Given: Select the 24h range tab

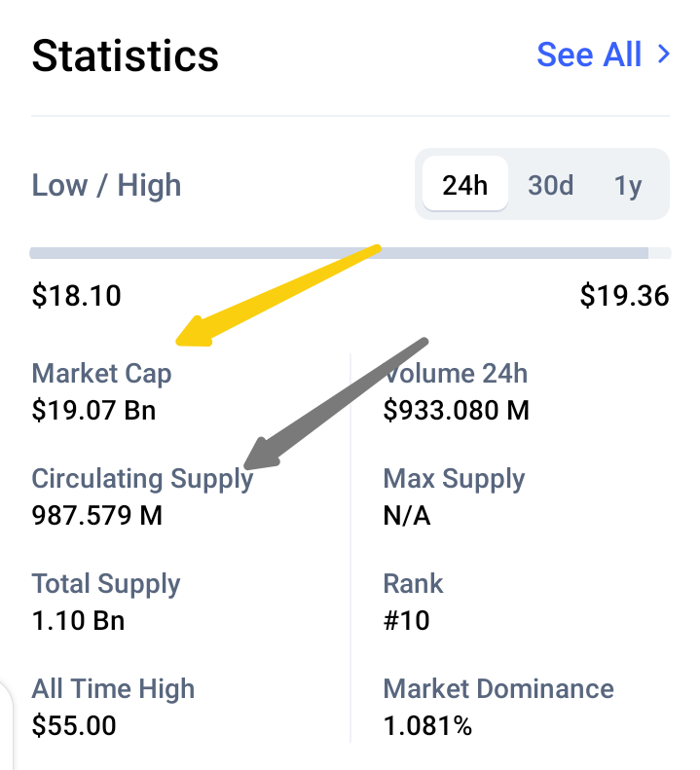Looking at the screenshot, I should [464, 185].
